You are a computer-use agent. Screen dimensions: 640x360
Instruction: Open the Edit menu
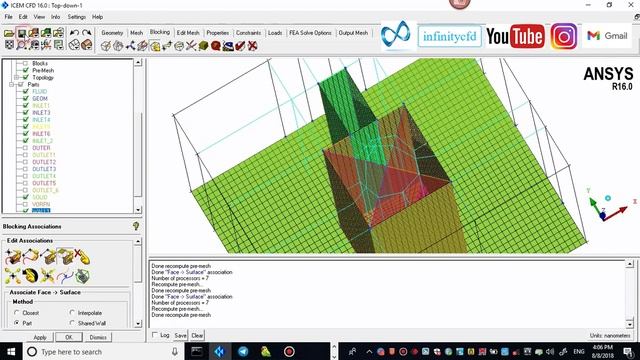pos(23,17)
